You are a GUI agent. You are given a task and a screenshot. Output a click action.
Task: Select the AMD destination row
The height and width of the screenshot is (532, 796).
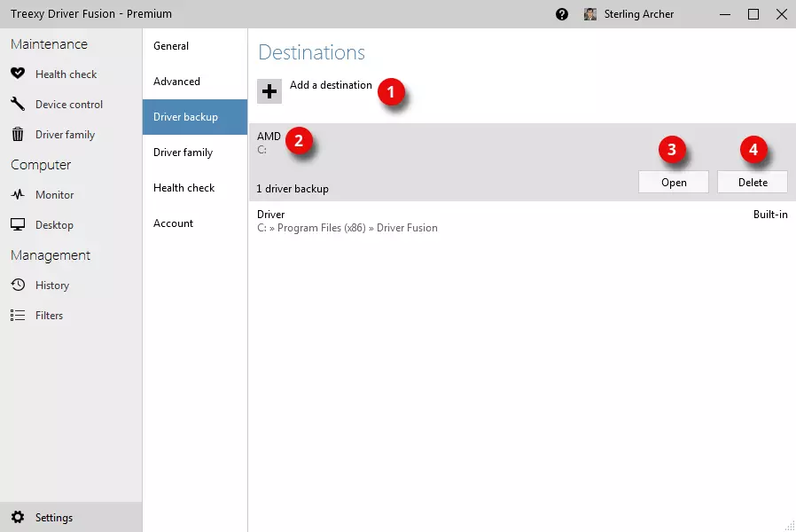tap(522, 162)
